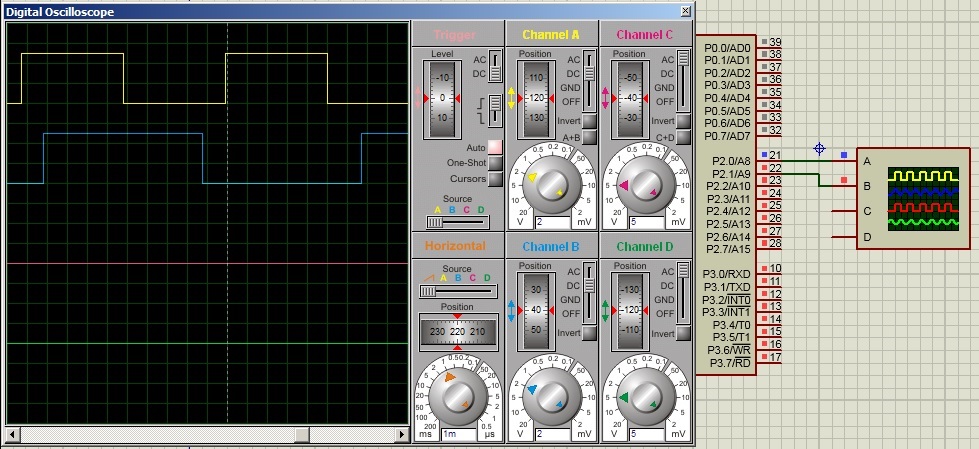
Task: Click Channel A coupling slide switch
Action: tap(588, 80)
